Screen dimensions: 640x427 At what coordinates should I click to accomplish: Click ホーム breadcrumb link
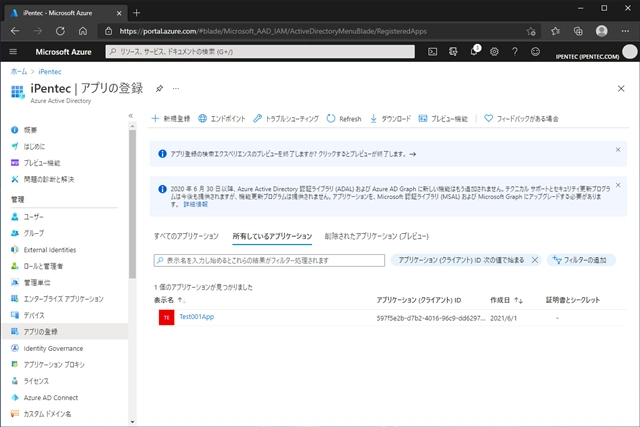pyautogui.click(x=19, y=71)
